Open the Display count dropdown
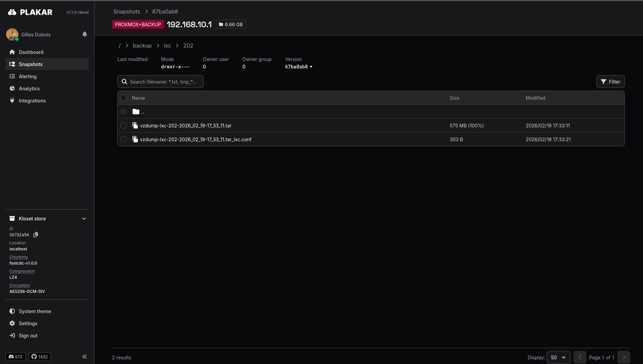Screen dimensions: 643x364 (558, 357)
